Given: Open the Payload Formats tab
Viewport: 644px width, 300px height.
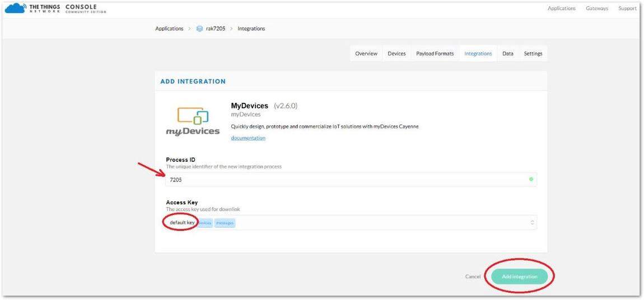Looking at the screenshot, I should tap(435, 53).
